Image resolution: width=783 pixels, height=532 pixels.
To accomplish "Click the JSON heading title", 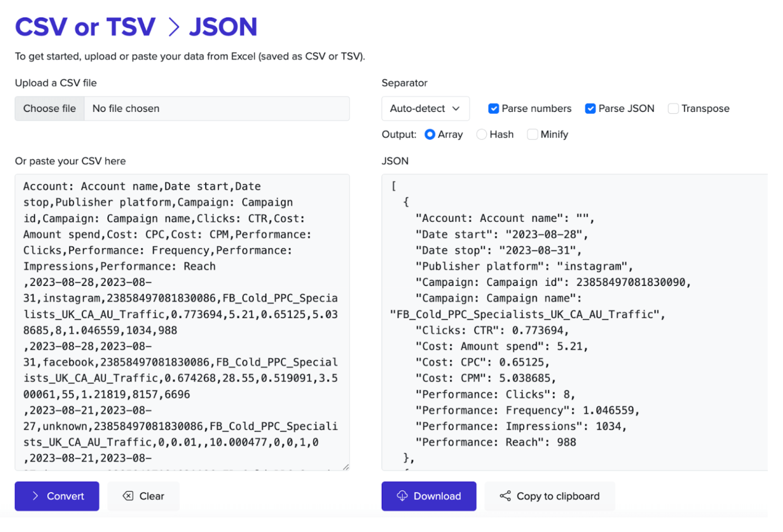I will pos(223,27).
